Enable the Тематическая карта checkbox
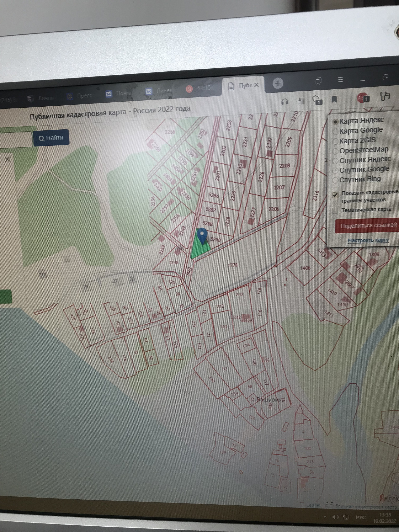Screen dimensions: 399x532 tap(335, 211)
